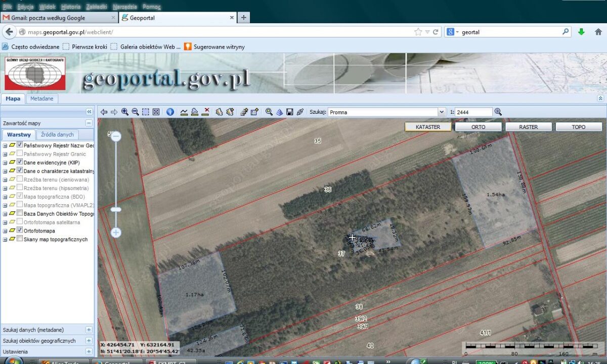Click the full extent map icon
The image size is (607, 364).
156,112
